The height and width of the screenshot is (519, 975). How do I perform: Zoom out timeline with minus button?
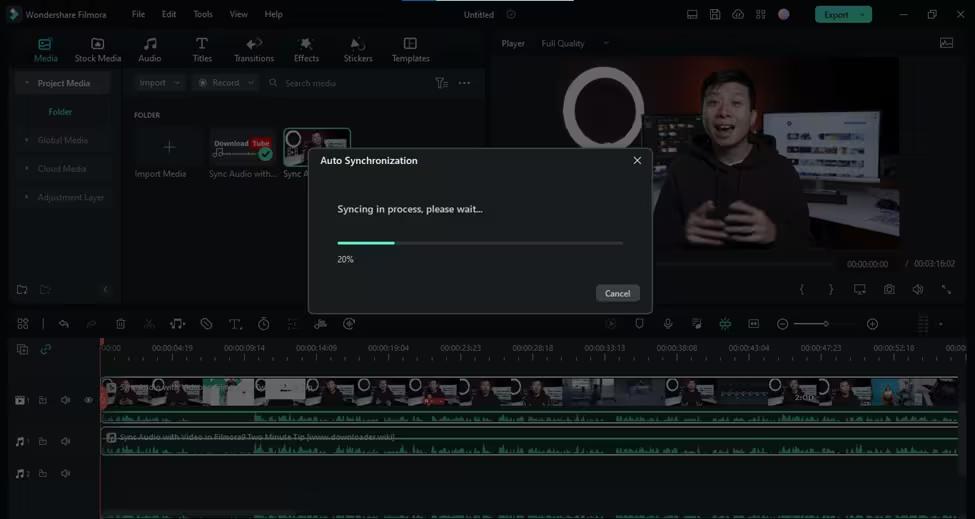tap(783, 324)
